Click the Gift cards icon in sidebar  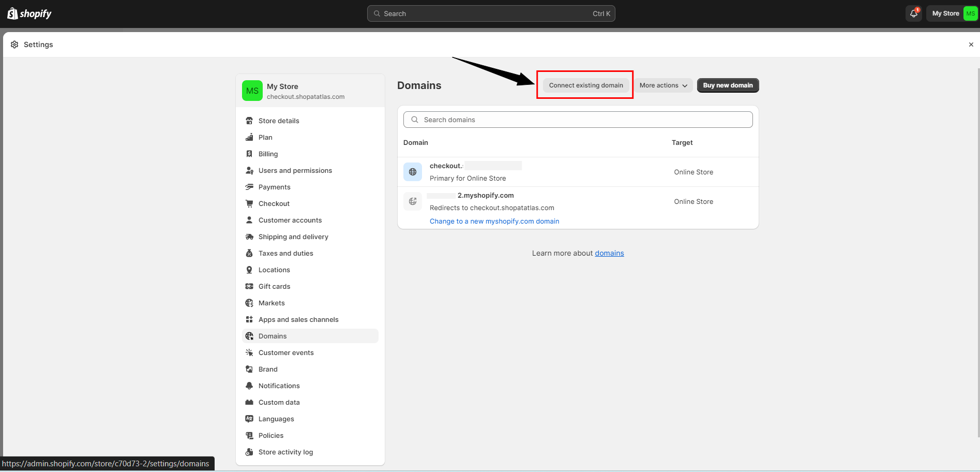pyautogui.click(x=249, y=286)
